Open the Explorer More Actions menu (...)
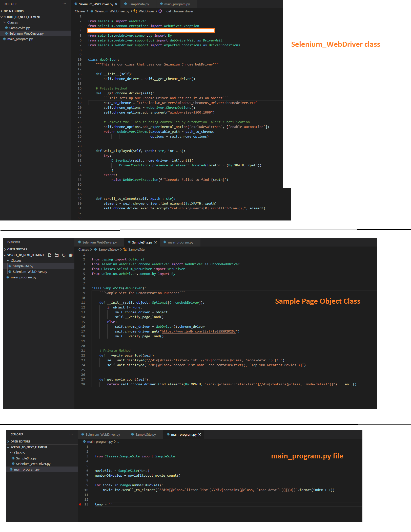This screenshot has width=411, height=532. [x=68, y=242]
